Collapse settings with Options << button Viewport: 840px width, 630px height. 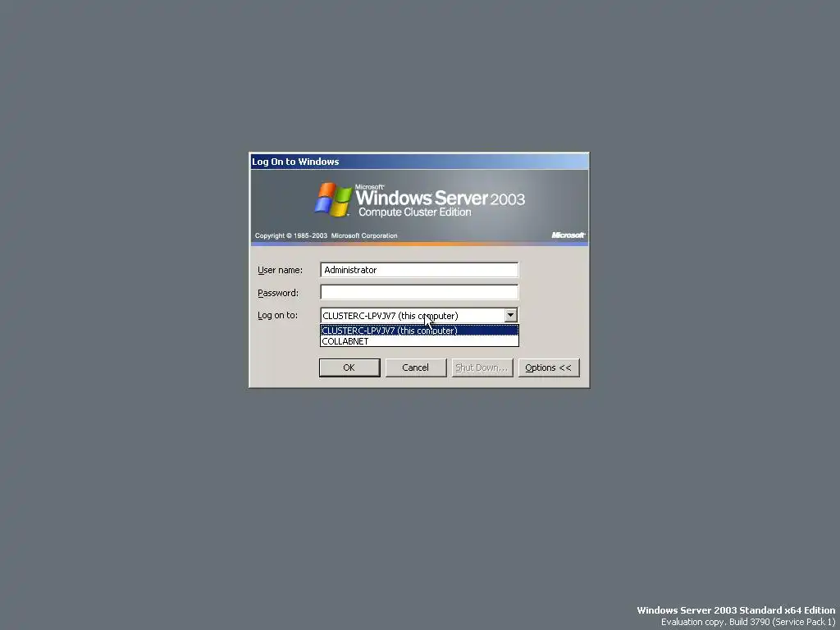(549, 367)
